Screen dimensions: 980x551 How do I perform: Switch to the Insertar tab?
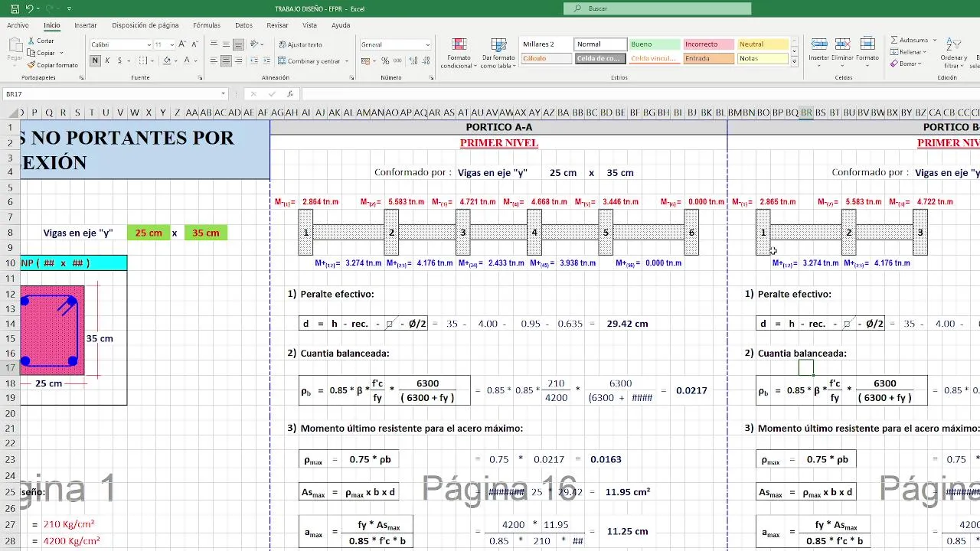pos(86,25)
